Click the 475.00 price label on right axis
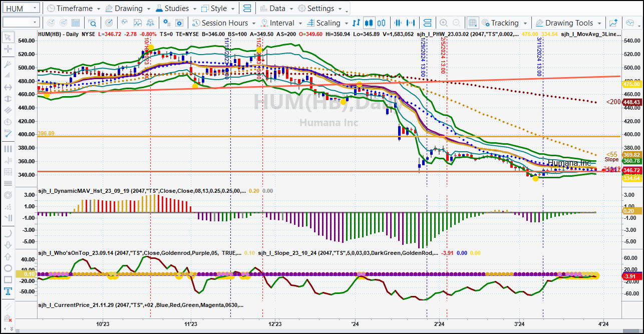 click(x=631, y=84)
